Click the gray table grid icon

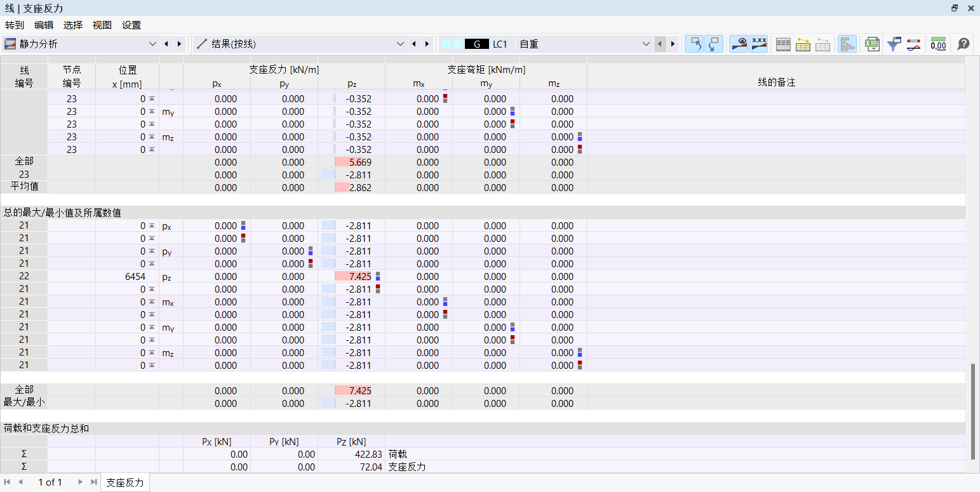[x=783, y=44]
